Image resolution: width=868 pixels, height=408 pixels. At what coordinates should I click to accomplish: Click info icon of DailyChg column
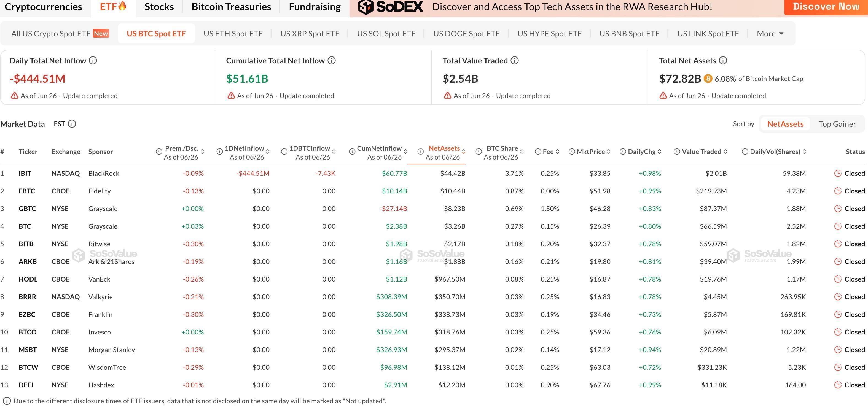point(623,152)
